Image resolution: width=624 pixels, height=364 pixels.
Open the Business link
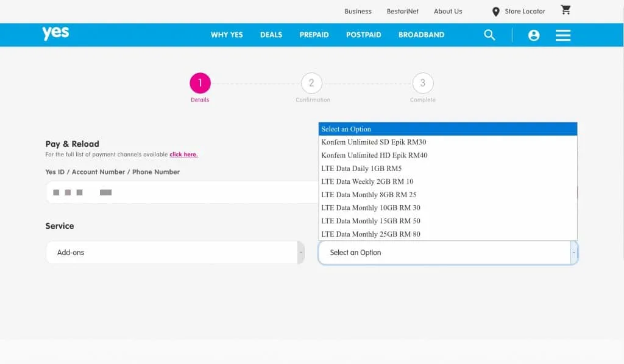point(358,12)
